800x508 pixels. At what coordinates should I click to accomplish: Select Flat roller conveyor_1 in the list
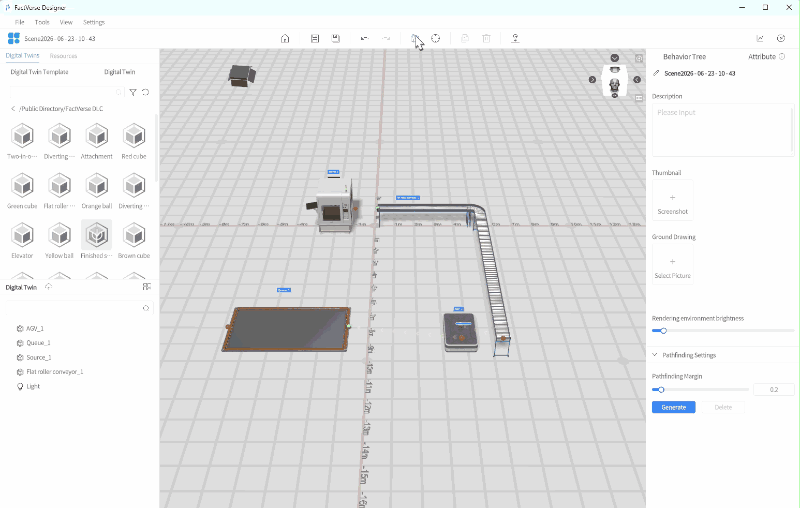pyautogui.click(x=55, y=372)
